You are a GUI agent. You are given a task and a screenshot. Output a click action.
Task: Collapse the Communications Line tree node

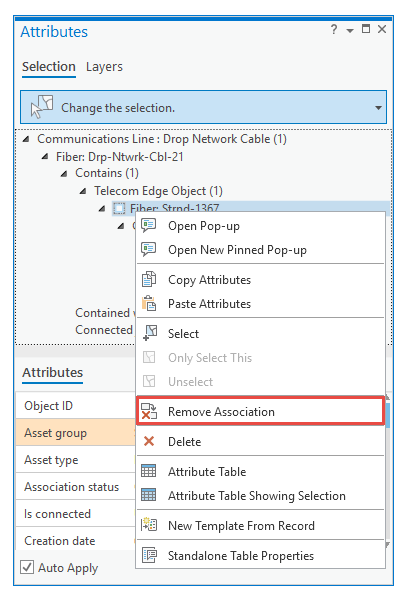pos(26,139)
